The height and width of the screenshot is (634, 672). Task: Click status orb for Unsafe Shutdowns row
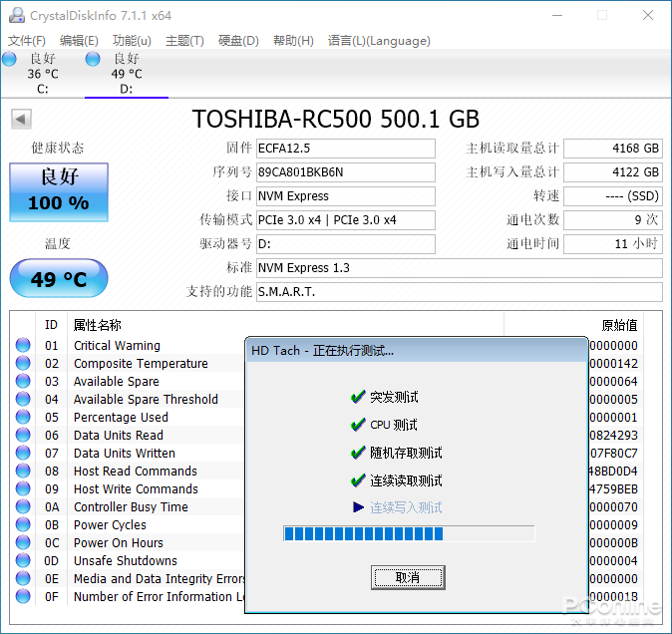pos(23,561)
